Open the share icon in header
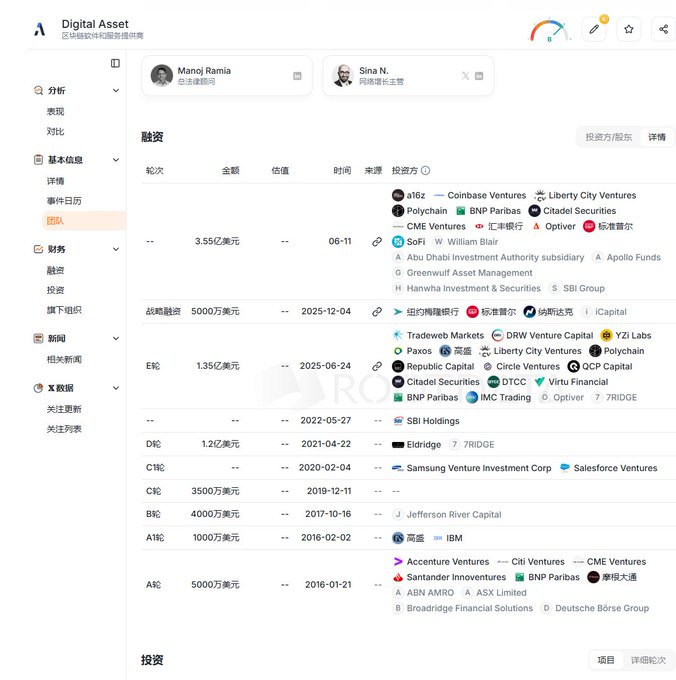 pyautogui.click(x=663, y=29)
